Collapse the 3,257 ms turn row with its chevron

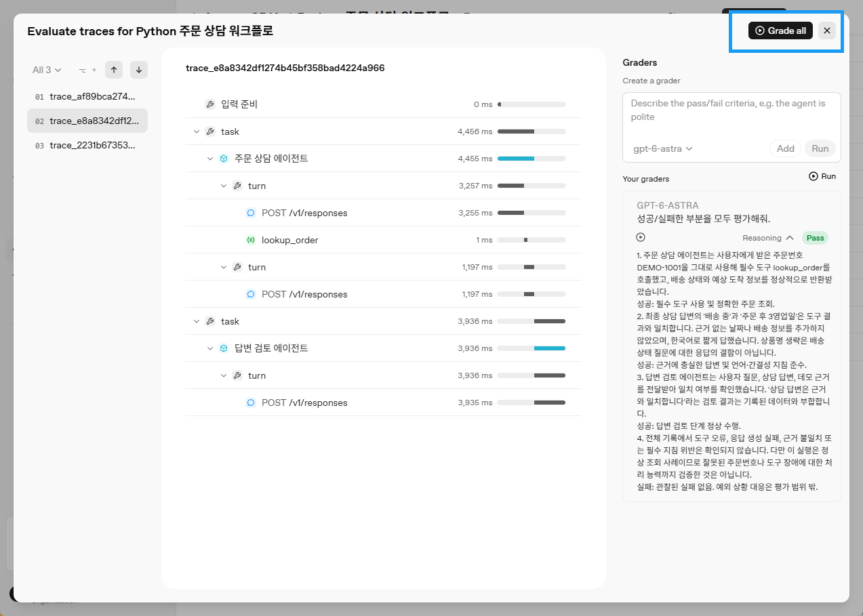click(224, 186)
